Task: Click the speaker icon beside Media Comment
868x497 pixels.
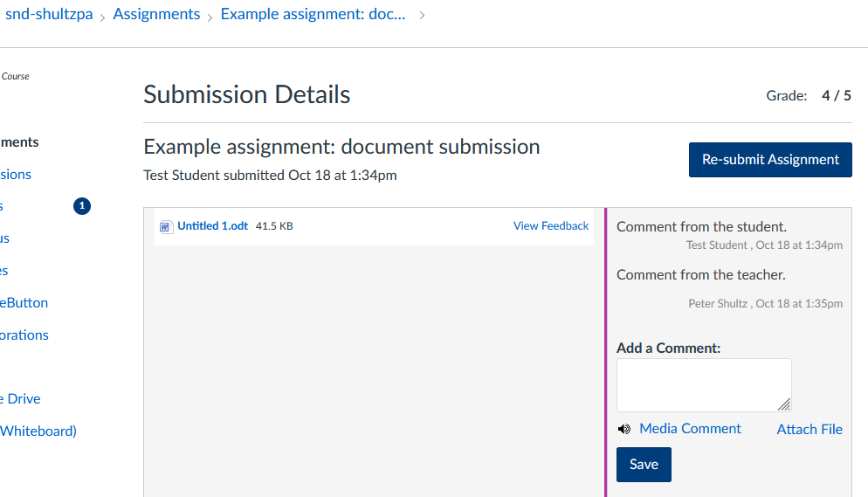Action: pyautogui.click(x=624, y=429)
